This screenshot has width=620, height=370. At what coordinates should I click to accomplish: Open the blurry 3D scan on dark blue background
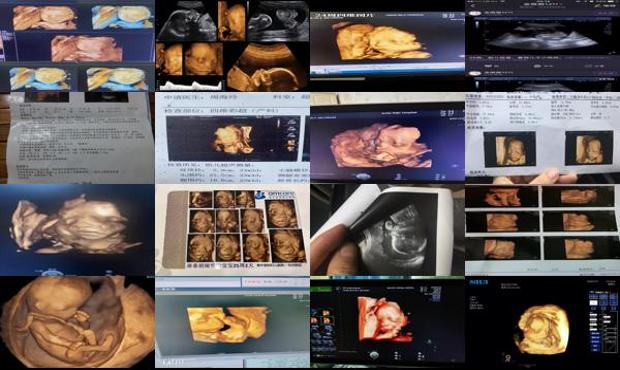78,230
